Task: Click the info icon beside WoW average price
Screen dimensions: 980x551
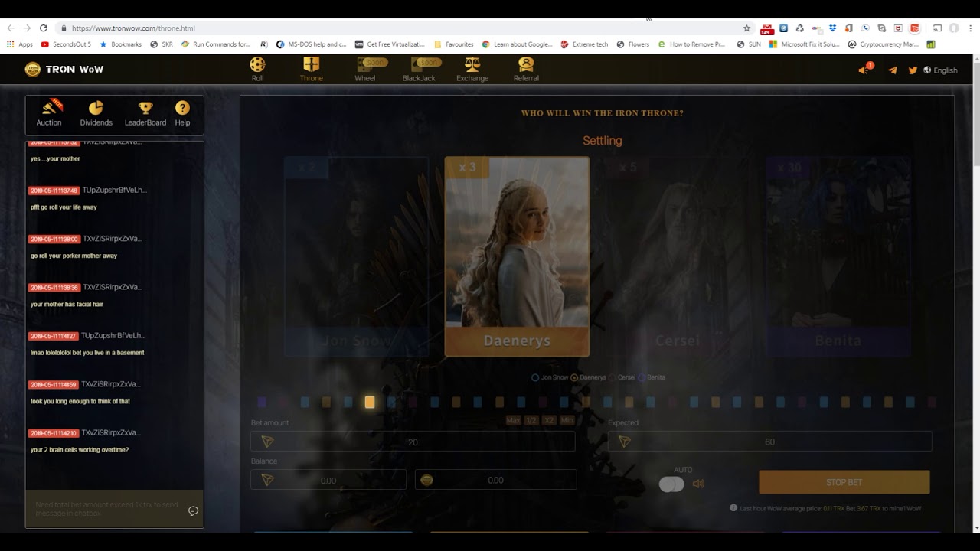Action: 733,507
